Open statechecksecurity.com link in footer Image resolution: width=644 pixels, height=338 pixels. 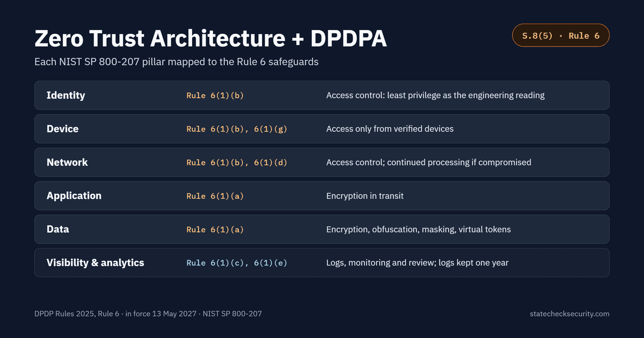click(x=569, y=313)
